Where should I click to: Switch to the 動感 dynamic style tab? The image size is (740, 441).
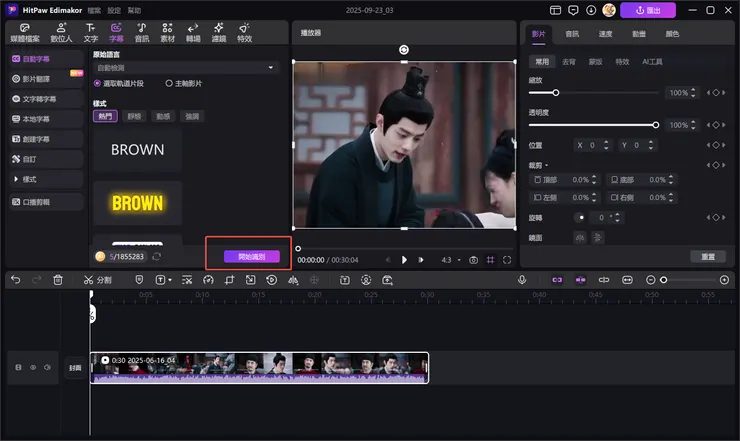click(x=163, y=116)
